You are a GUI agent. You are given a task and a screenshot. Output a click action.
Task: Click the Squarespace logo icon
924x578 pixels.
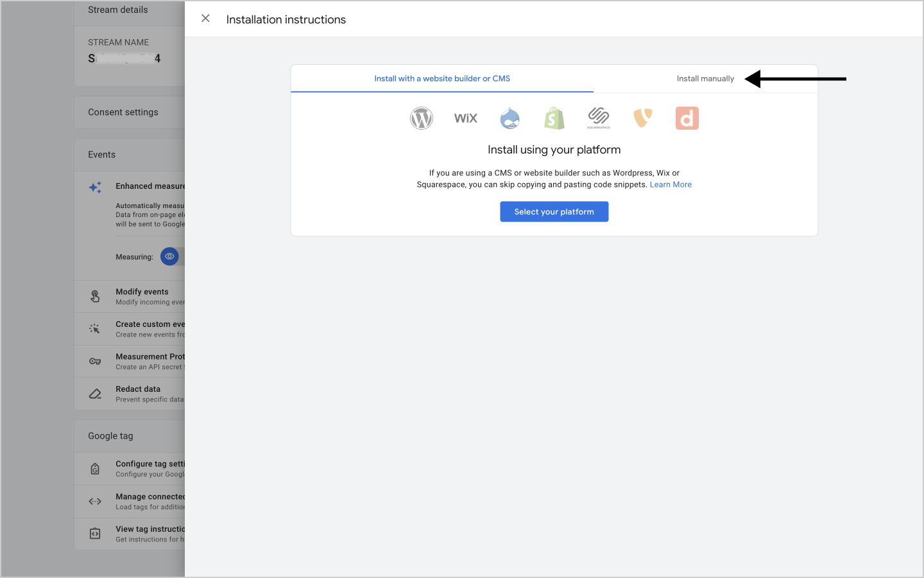[x=599, y=118]
